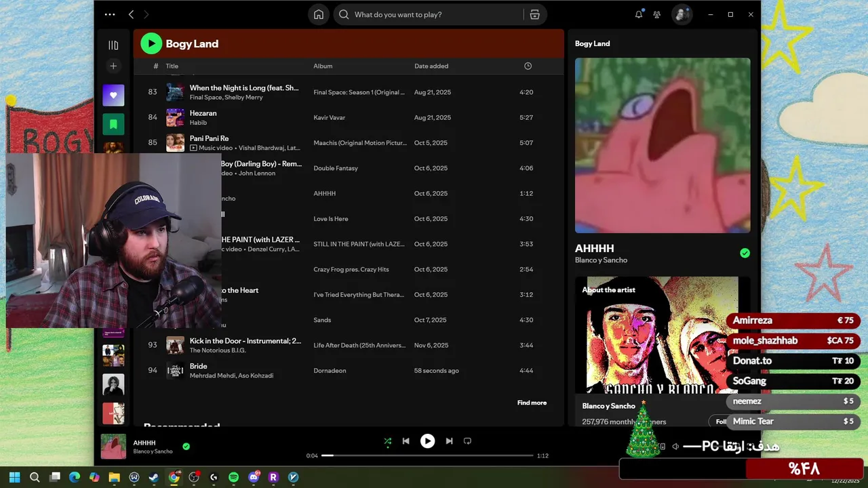Click album cover of Hezaran
This screenshot has height=488, width=868.
point(175,117)
